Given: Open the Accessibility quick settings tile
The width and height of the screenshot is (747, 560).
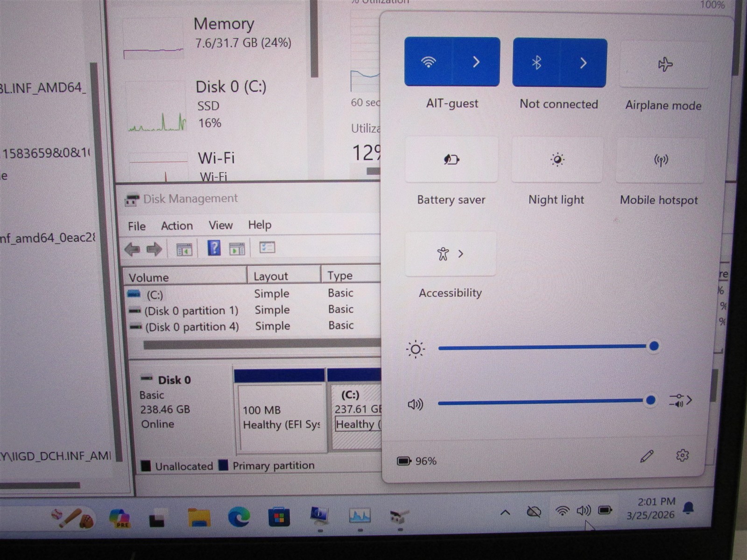Looking at the screenshot, I should (451, 254).
